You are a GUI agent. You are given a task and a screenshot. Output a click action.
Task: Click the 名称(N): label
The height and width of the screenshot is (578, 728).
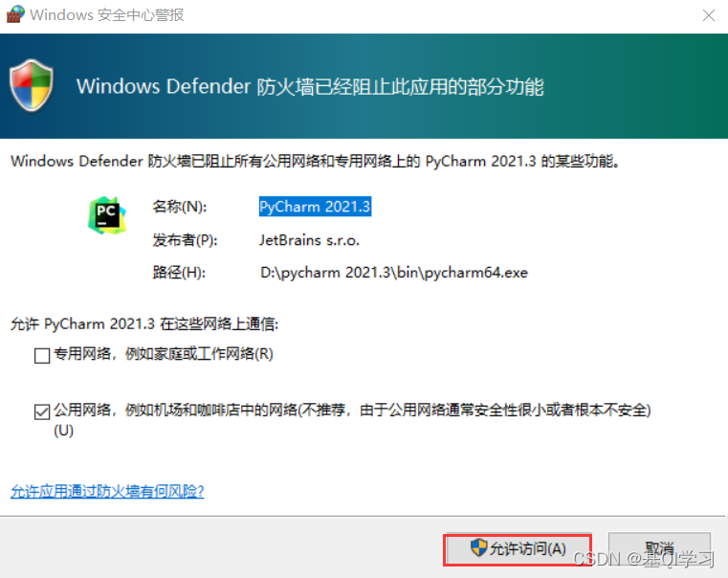click(x=180, y=206)
